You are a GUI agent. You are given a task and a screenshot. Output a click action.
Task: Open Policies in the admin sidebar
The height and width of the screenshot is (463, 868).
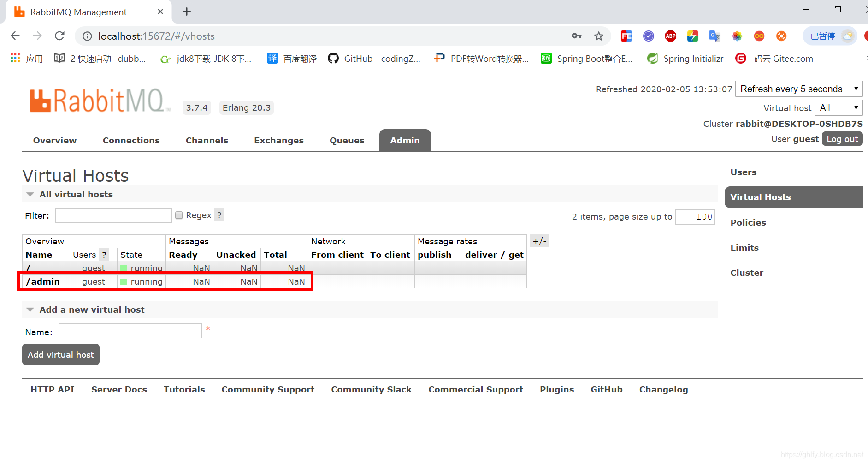tap(748, 222)
